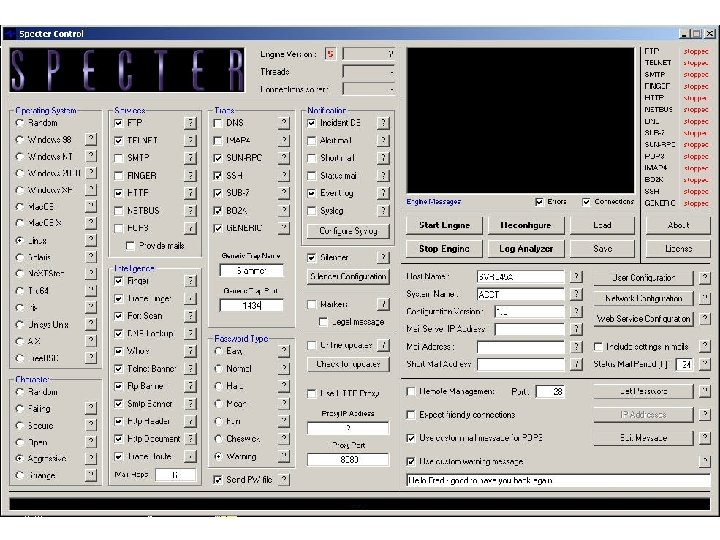Focus the Mail Address input field

click(521, 347)
